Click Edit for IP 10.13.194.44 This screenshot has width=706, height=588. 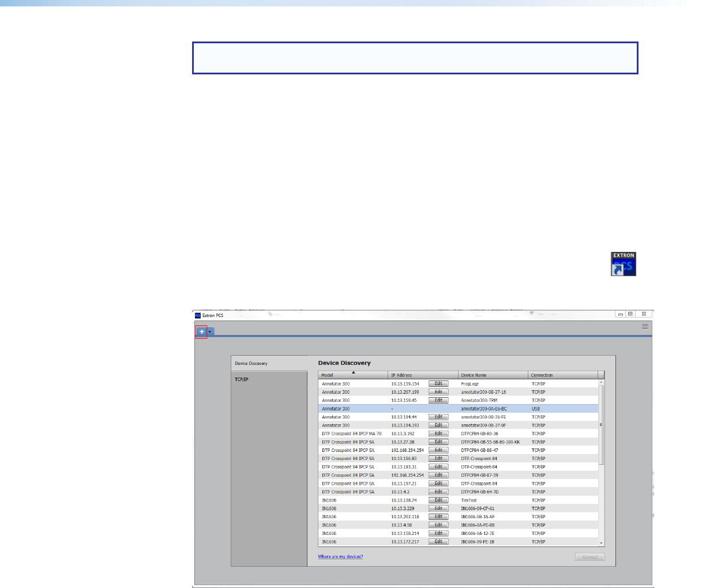438,417
